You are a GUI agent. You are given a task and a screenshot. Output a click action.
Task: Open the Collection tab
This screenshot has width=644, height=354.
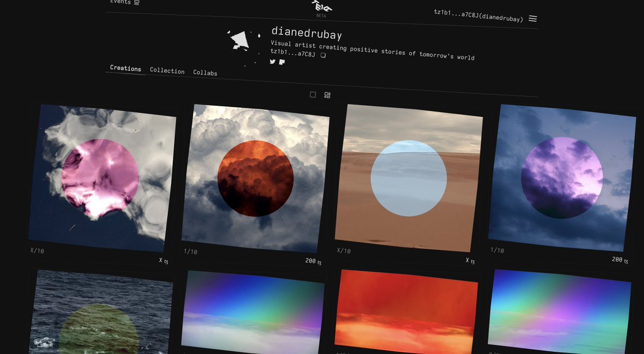pos(167,71)
